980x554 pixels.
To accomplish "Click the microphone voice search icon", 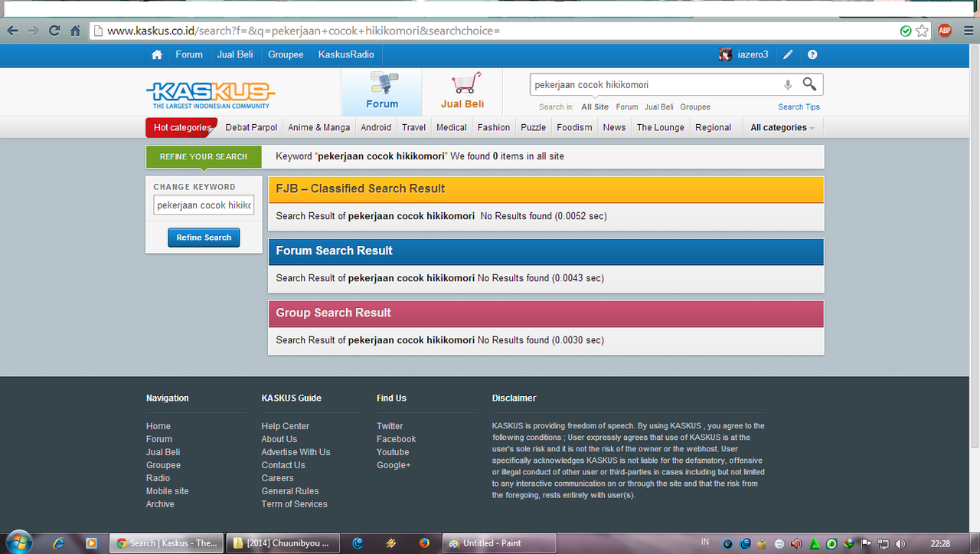I will coord(788,84).
